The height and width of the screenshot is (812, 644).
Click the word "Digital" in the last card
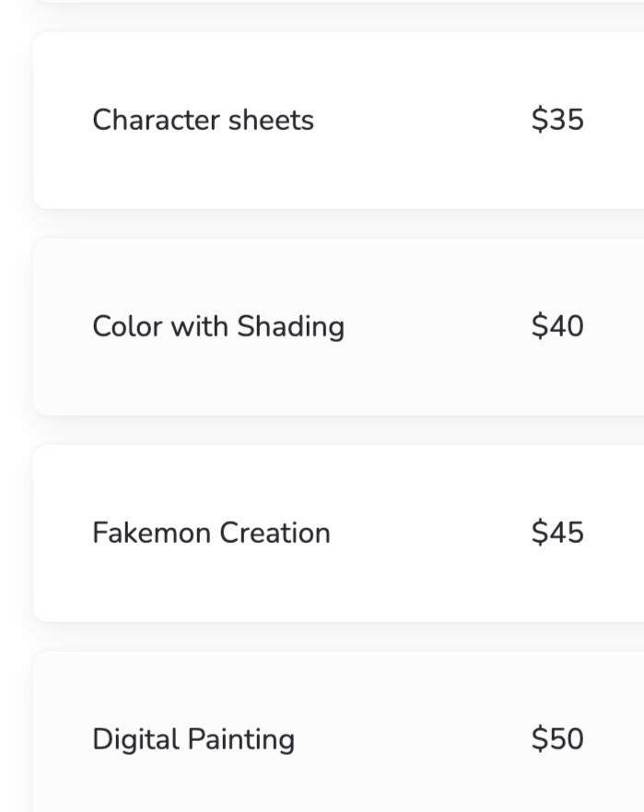tap(135, 740)
